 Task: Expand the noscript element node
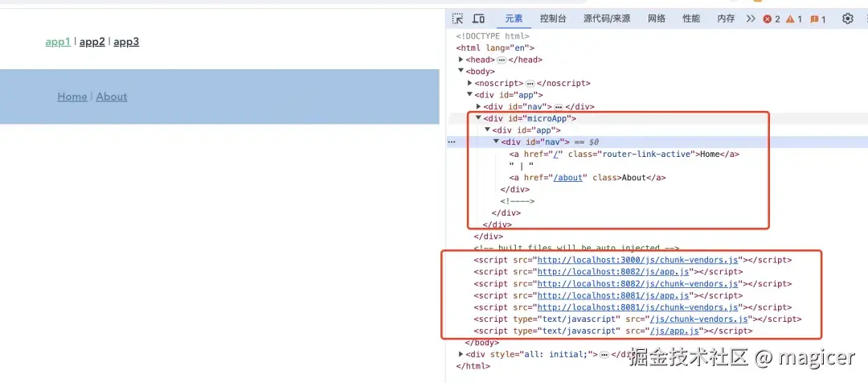(x=470, y=83)
